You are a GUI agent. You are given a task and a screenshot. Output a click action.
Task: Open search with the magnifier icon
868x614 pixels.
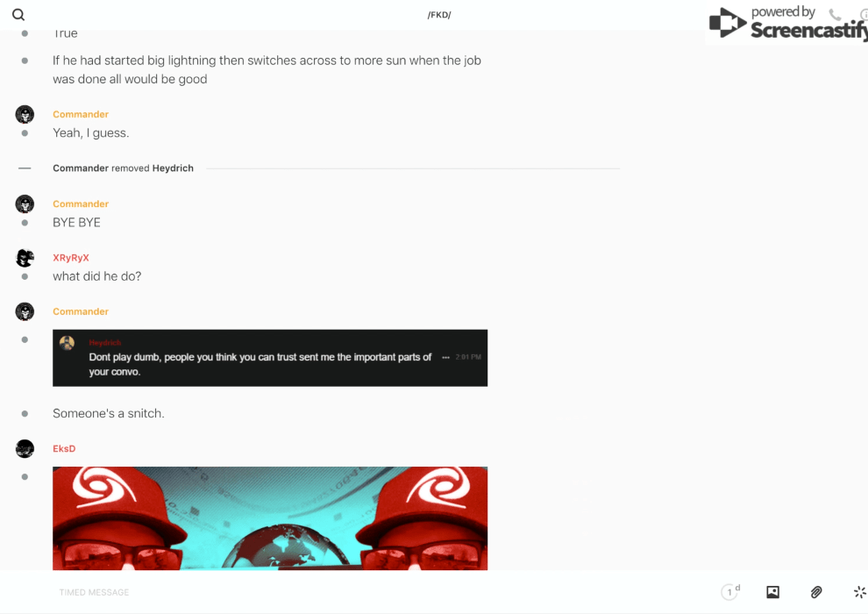pos(18,15)
